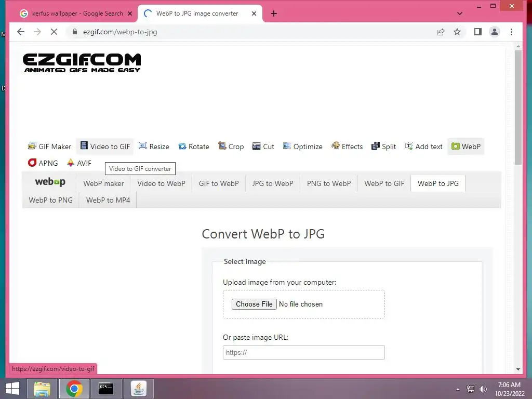532x399 pixels.
Task: Focus the paste image URL field
Action: tap(303, 353)
